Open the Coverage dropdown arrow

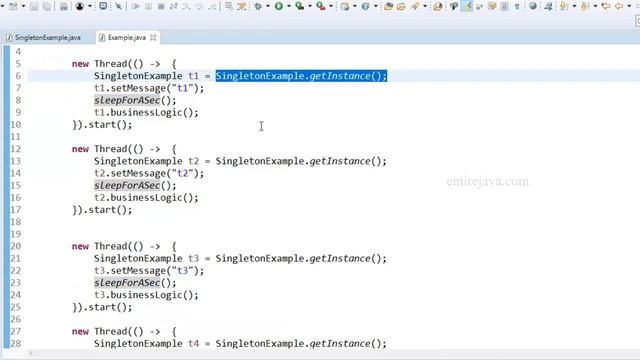click(x=310, y=6)
